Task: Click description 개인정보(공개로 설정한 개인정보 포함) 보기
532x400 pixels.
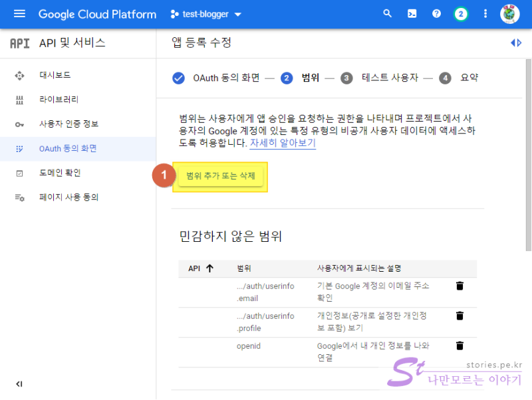Action: coord(372,322)
